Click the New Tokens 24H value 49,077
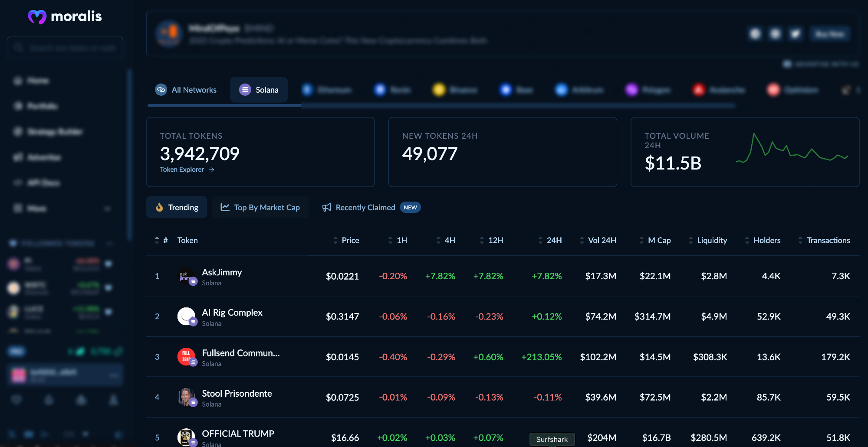This screenshot has width=868, height=447. click(430, 153)
